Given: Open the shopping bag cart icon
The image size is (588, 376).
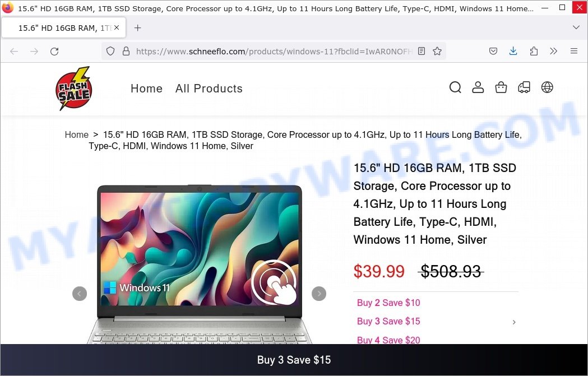Looking at the screenshot, I should click(501, 87).
